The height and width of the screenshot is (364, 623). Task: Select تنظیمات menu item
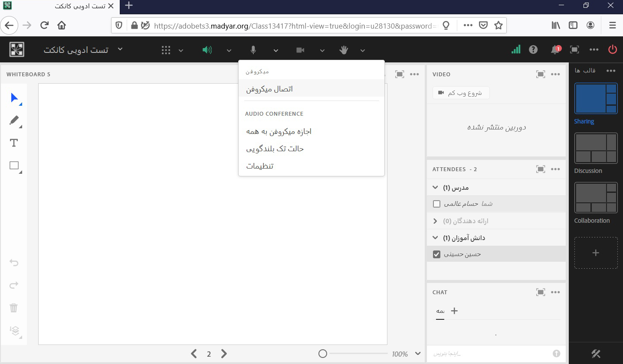[x=311, y=166]
